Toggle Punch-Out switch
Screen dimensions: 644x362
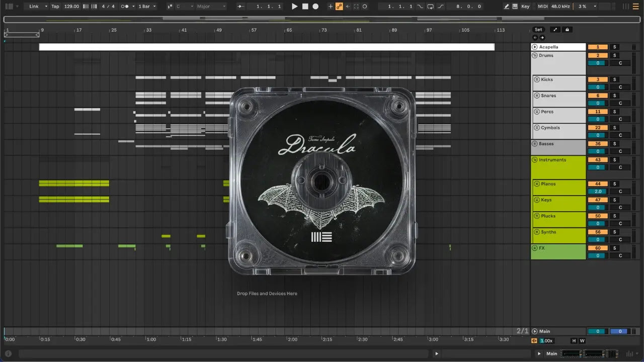(x=441, y=7)
